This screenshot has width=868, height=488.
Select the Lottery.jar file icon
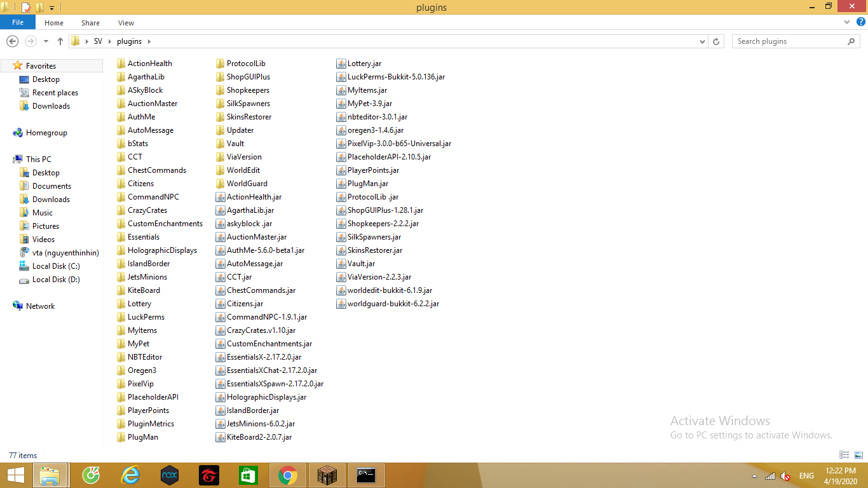point(341,64)
